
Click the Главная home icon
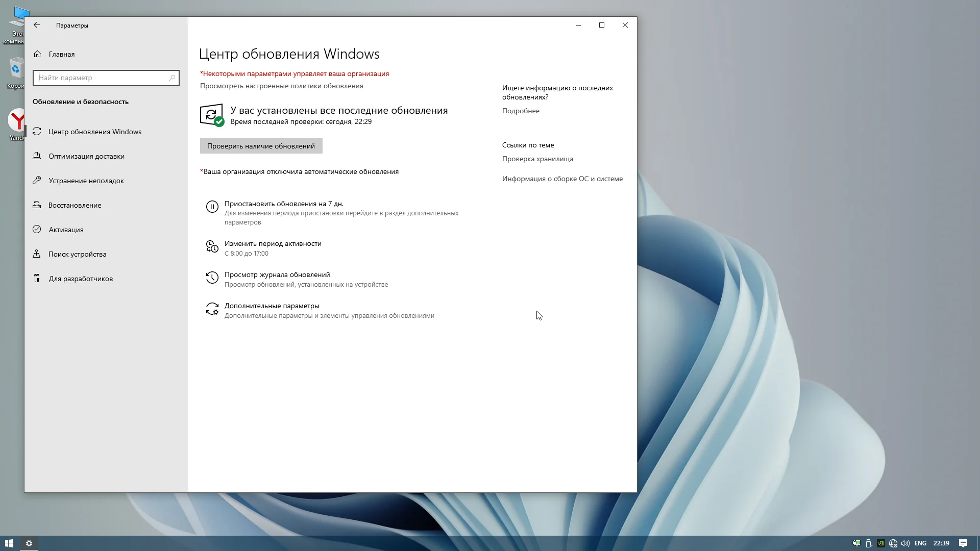[x=37, y=54]
